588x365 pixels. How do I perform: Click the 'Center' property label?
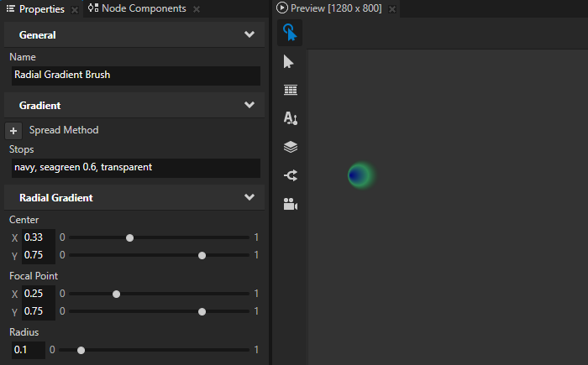(x=24, y=220)
